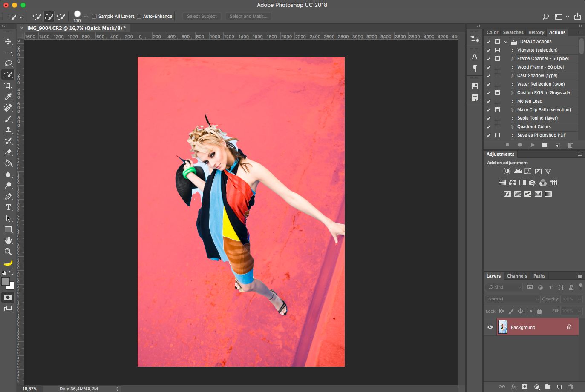Add a Brightness/Contrast adjustment
585x392 pixels.
507,171
